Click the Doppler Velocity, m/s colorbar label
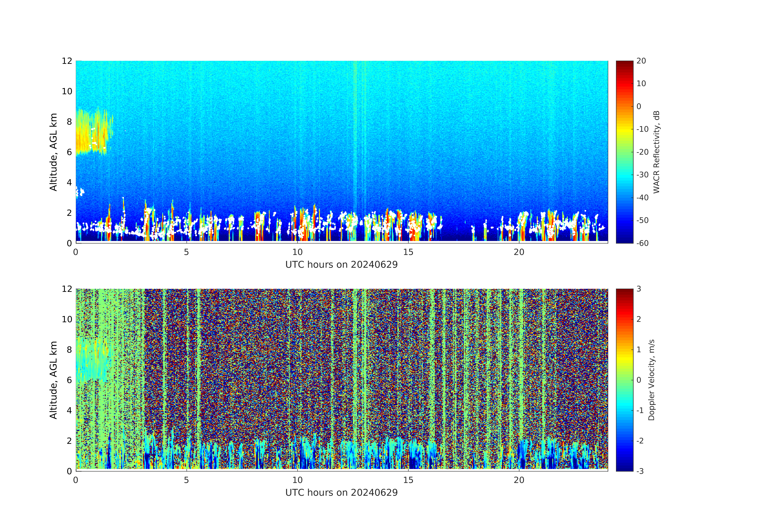Screen dimensions: 775x532 tap(652, 380)
